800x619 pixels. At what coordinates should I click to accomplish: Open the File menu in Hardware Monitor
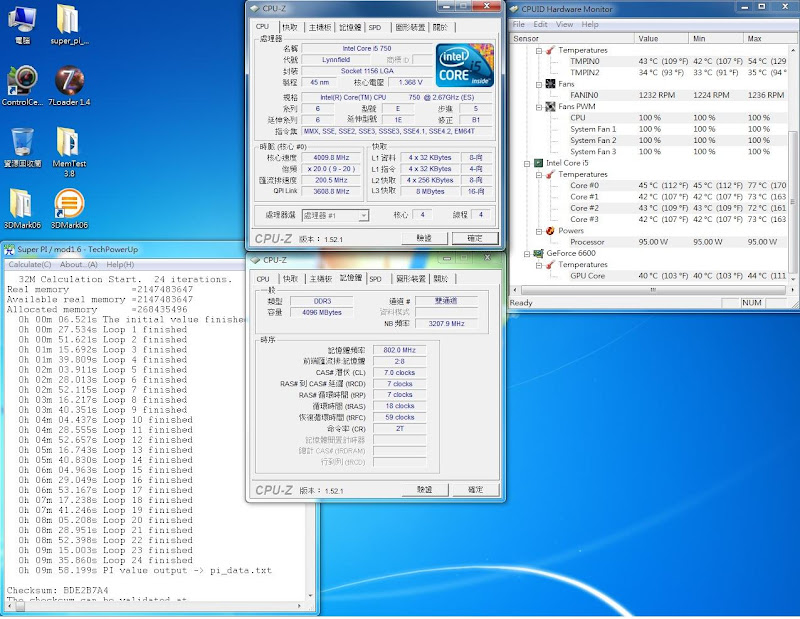518,24
